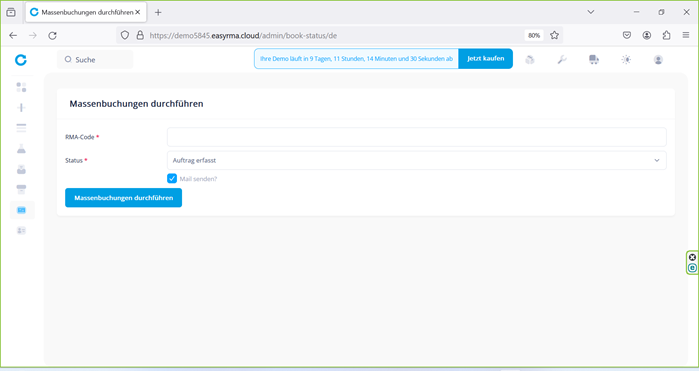Open the list lines icon in sidebar
Image resolution: width=699 pixels, height=371 pixels.
pos(21,128)
